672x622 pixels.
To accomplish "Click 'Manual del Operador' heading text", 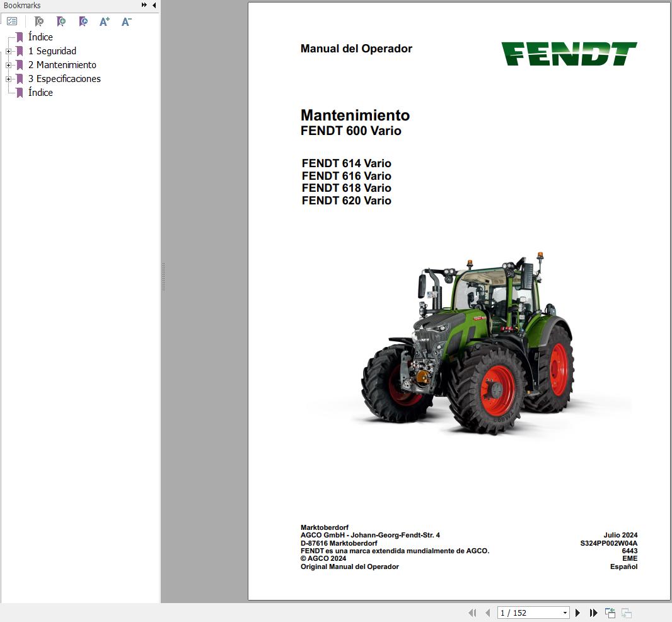I will coord(356,49).
